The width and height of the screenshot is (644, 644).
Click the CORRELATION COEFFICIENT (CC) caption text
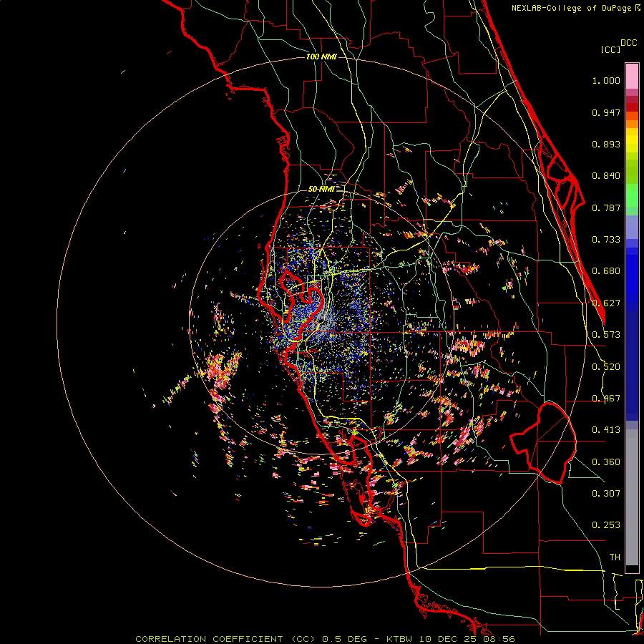[225, 639]
